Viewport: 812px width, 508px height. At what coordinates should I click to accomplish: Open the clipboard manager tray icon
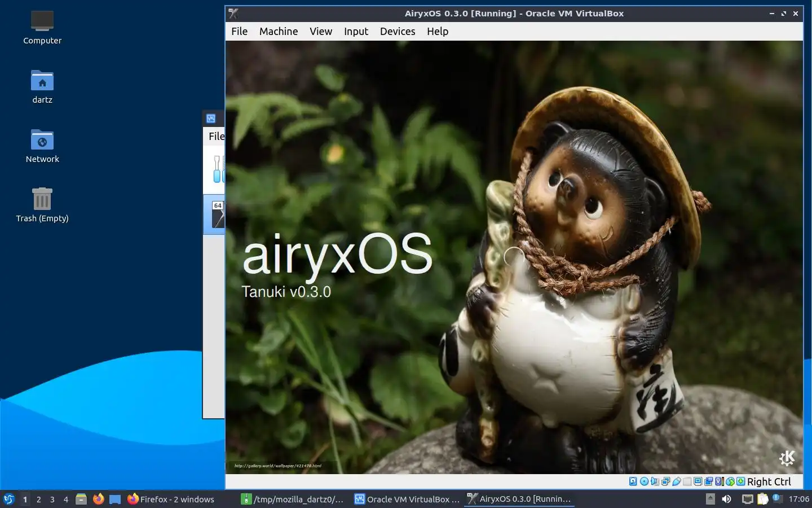click(x=763, y=499)
